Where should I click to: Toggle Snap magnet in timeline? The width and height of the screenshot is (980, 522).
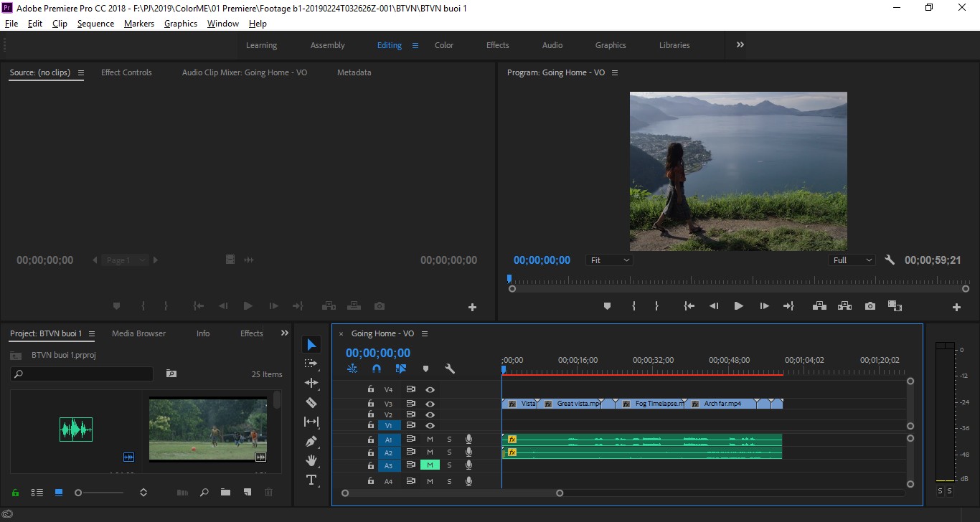click(x=377, y=369)
